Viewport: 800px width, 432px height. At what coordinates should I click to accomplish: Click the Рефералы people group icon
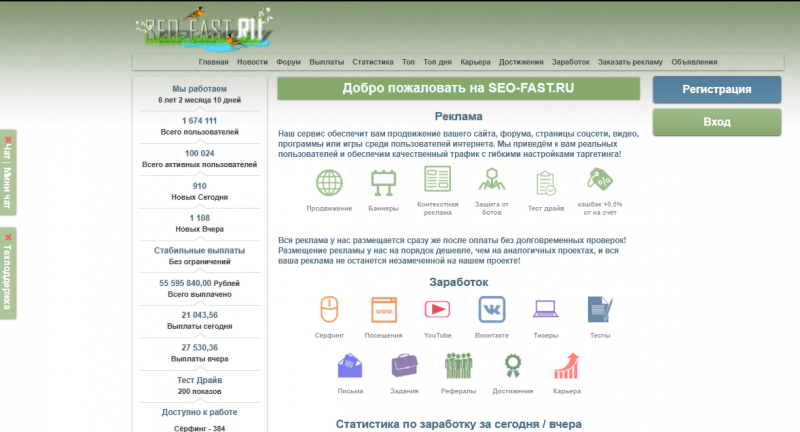[458, 366]
